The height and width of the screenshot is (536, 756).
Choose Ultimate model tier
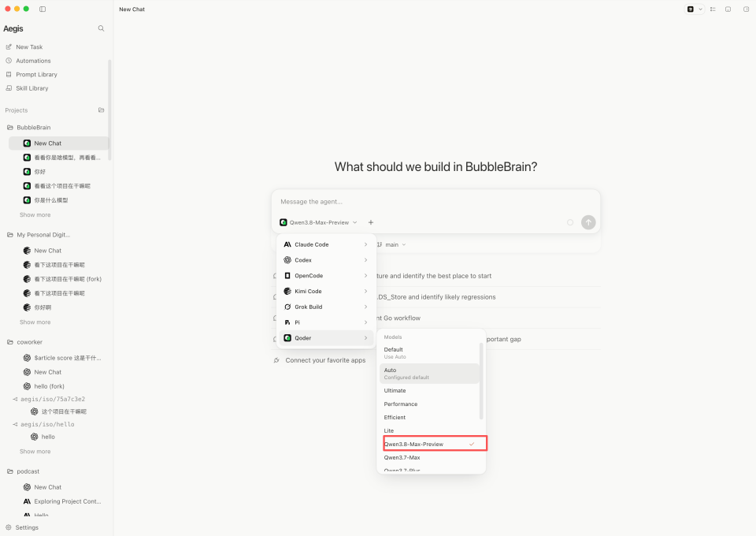(x=429, y=390)
